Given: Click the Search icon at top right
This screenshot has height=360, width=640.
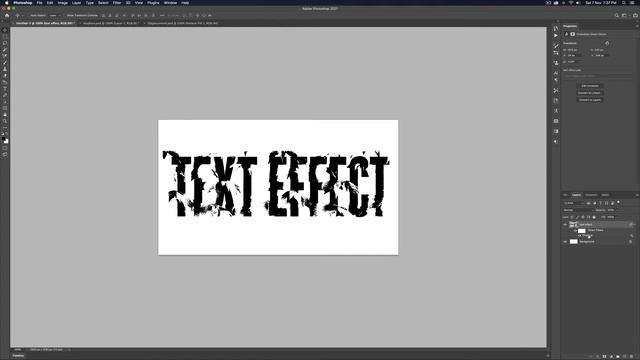Looking at the screenshot, I should [617, 16].
